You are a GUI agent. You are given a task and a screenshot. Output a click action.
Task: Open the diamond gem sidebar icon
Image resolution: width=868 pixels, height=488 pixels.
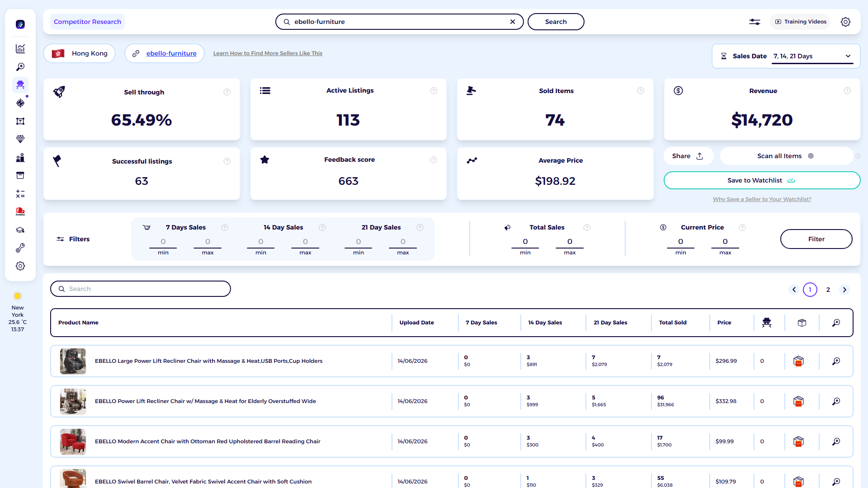[x=20, y=139]
